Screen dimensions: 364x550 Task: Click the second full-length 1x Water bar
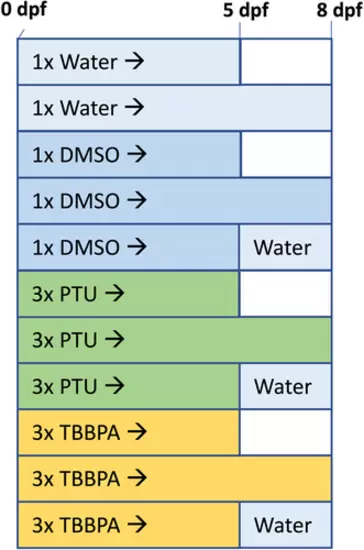pos(175,108)
